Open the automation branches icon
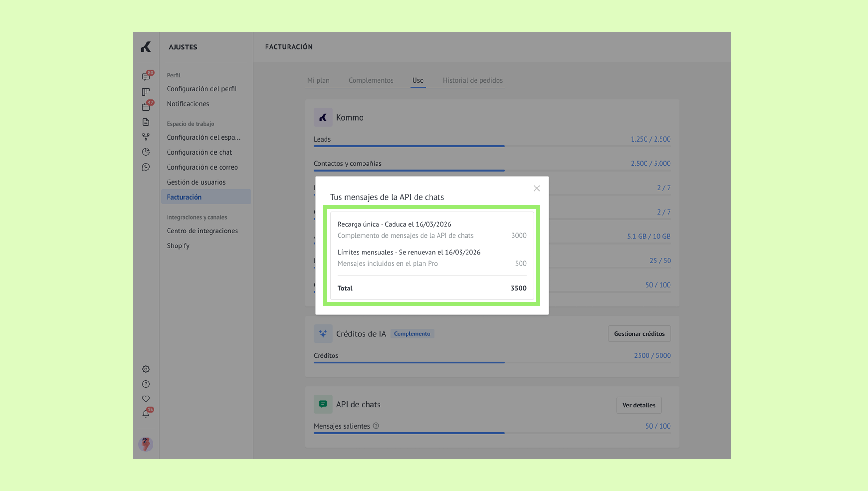 [146, 137]
